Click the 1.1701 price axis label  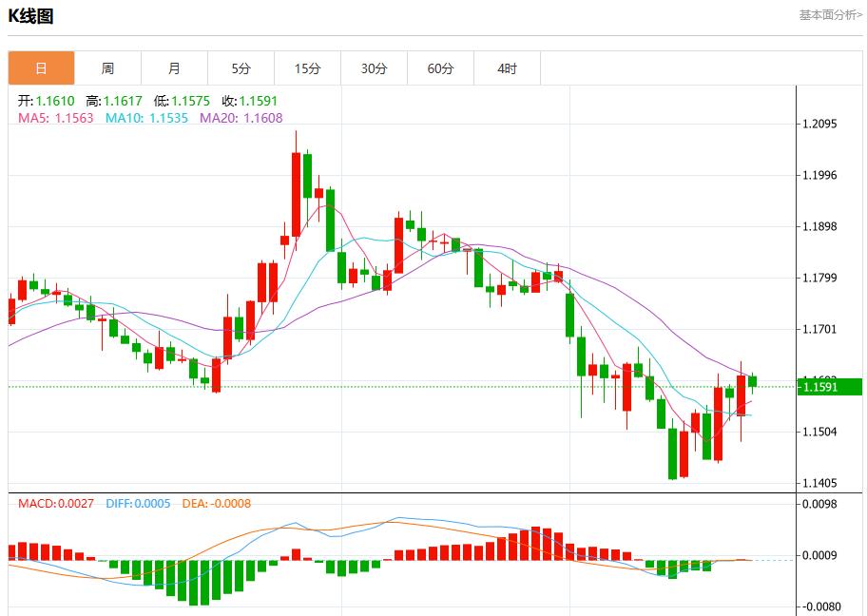click(x=820, y=329)
